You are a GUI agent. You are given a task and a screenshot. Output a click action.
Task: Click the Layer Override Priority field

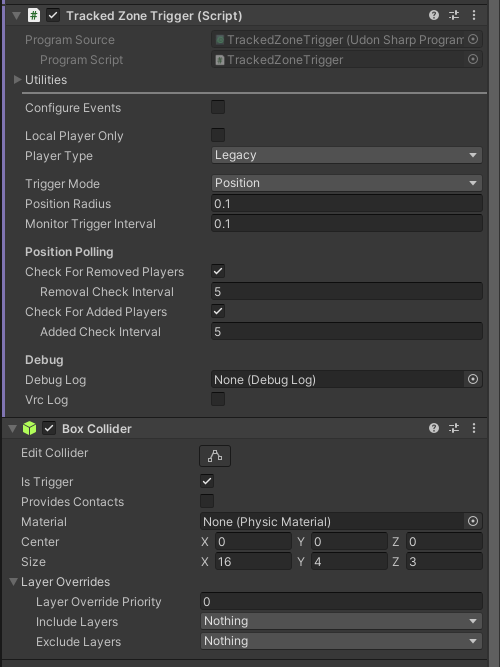click(341, 601)
